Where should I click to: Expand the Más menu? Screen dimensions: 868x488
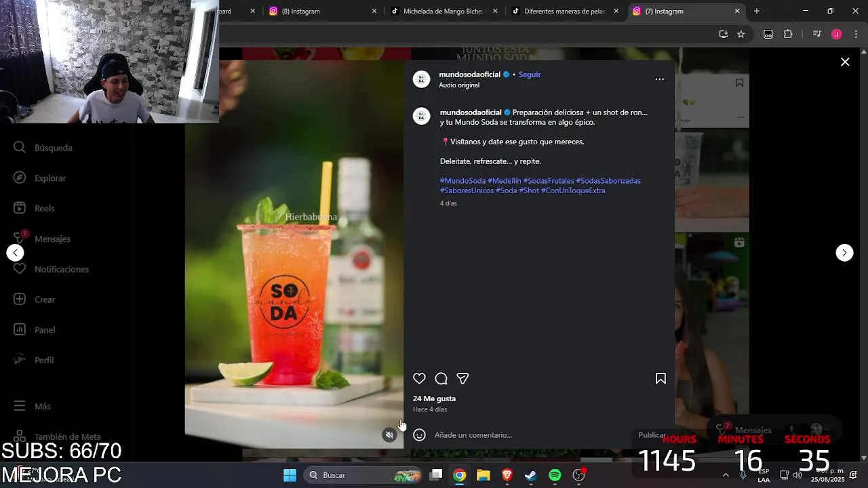click(33, 407)
